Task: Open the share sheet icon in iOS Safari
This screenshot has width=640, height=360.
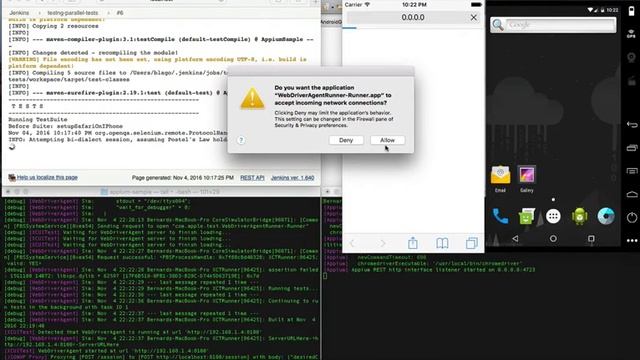Action: [x=413, y=243]
